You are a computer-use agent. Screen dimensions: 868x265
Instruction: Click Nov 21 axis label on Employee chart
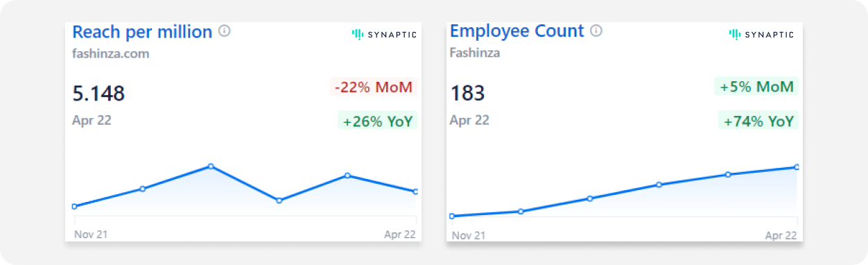tap(469, 236)
